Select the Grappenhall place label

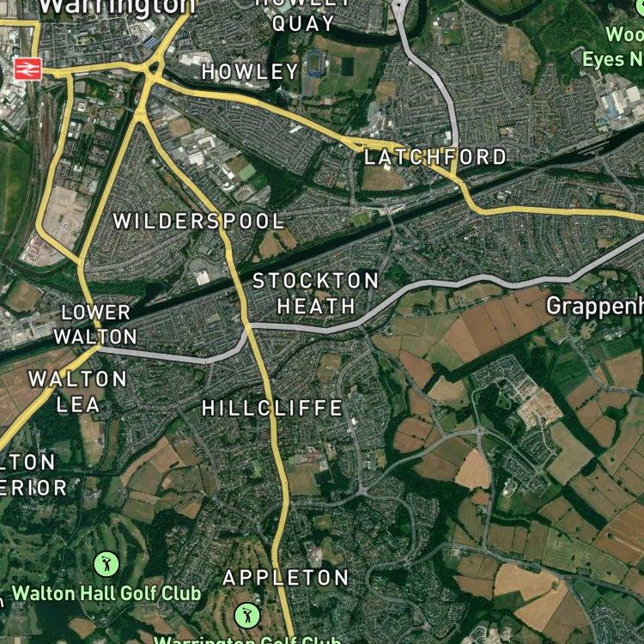click(595, 307)
